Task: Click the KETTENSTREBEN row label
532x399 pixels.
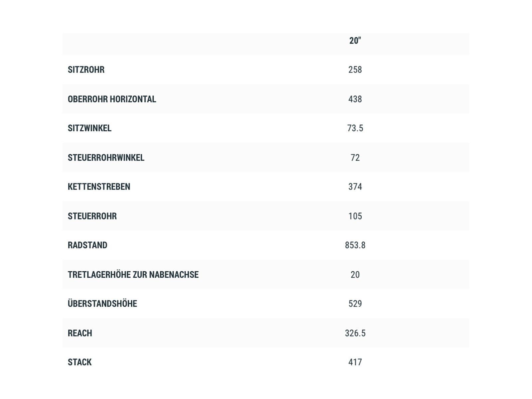Action: tap(99, 187)
